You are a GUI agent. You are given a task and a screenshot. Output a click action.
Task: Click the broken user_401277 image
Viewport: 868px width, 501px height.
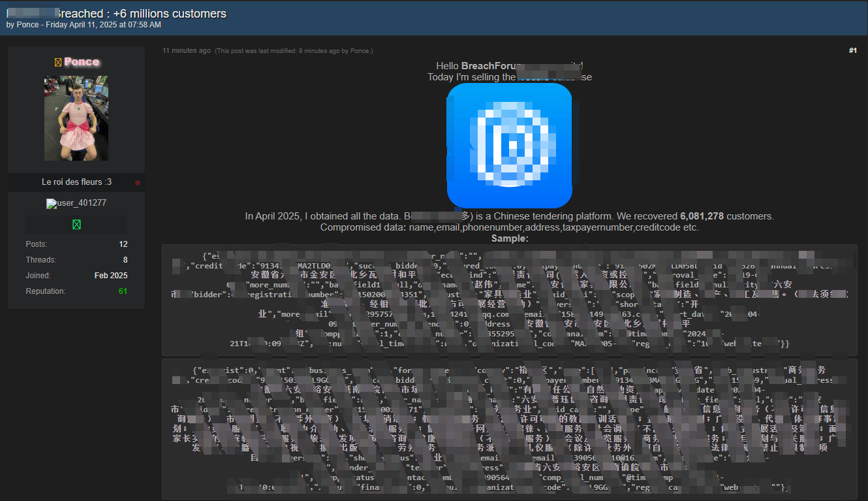[76, 203]
